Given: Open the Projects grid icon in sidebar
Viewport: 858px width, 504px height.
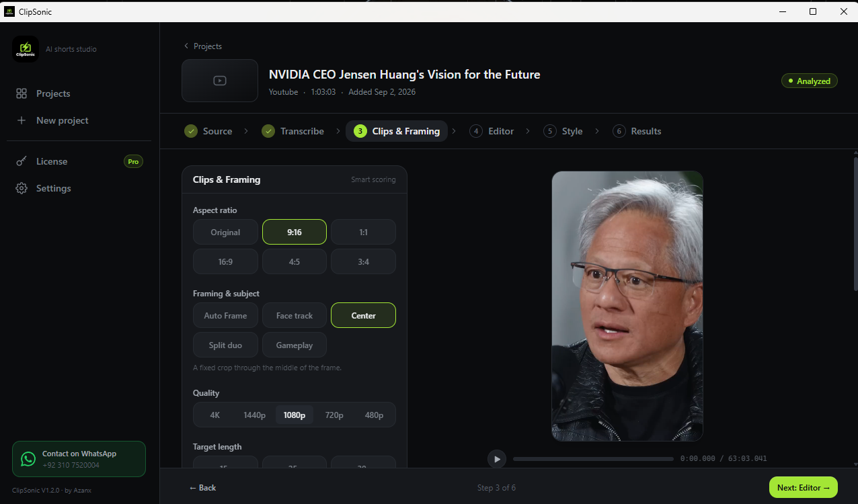Looking at the screenshot, I should pos(22,93).
